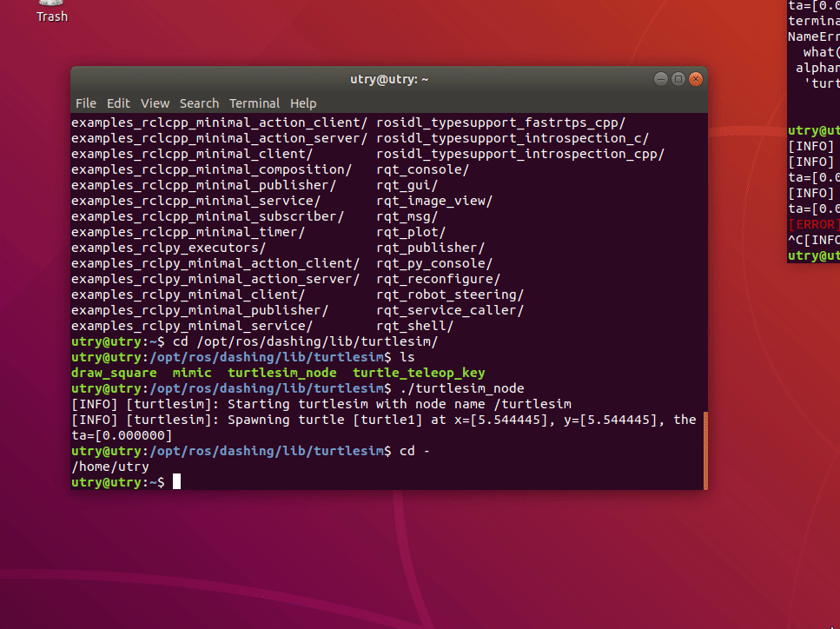Click 'examples_rclcpp_minimal_action_client/' entry

point(220,122)
